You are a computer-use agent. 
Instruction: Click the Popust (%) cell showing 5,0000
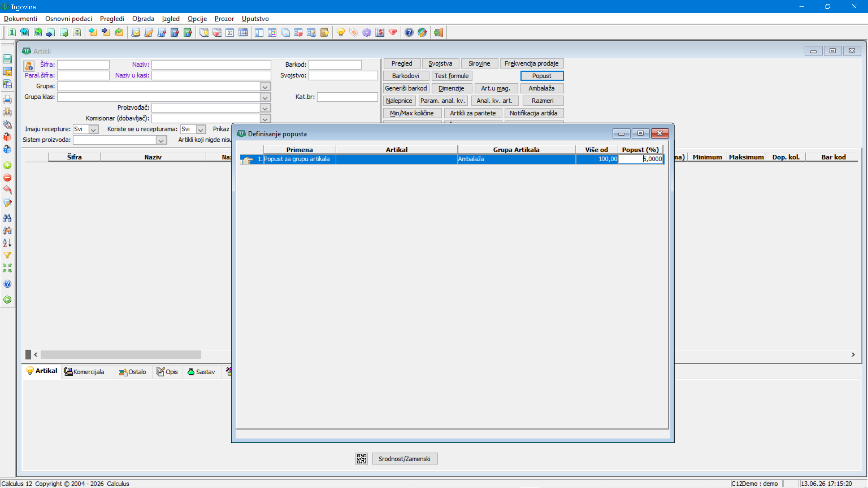(x=641, y=159)
